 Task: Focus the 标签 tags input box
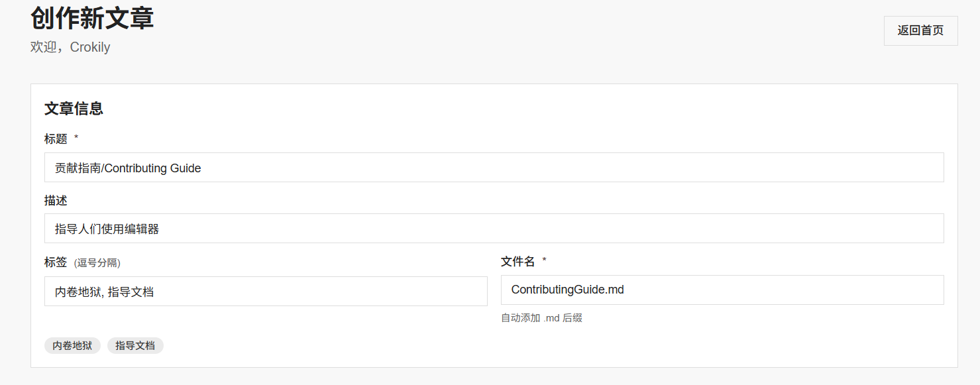(266, 292)
